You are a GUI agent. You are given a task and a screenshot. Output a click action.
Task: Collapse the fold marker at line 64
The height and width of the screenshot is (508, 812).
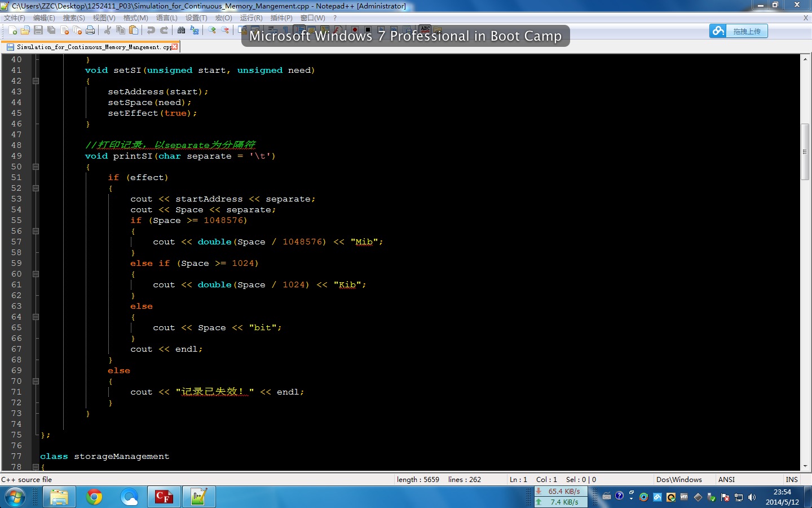tap(36, 317)
